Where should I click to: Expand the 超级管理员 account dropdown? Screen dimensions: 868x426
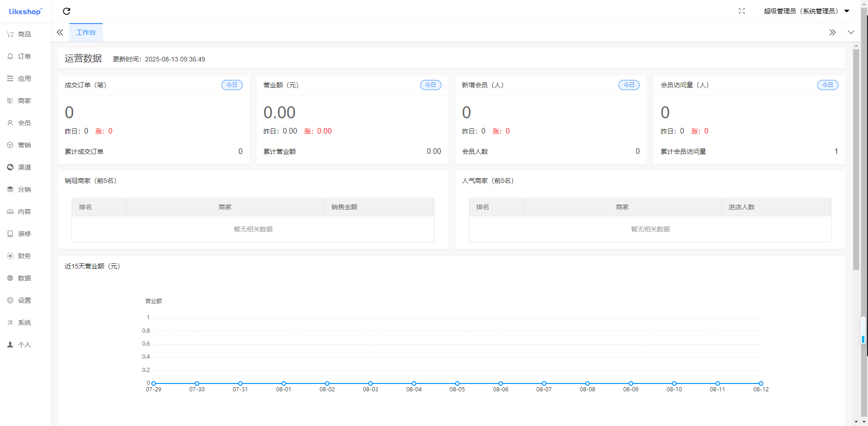806,11
